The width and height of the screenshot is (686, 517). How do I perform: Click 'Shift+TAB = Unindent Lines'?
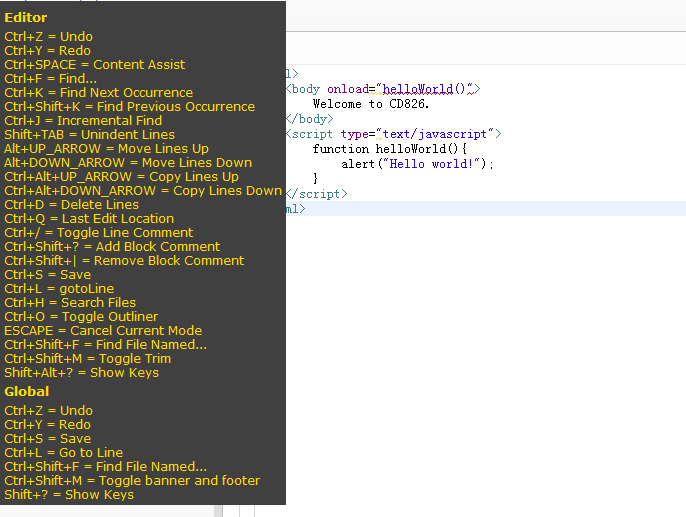90,135
